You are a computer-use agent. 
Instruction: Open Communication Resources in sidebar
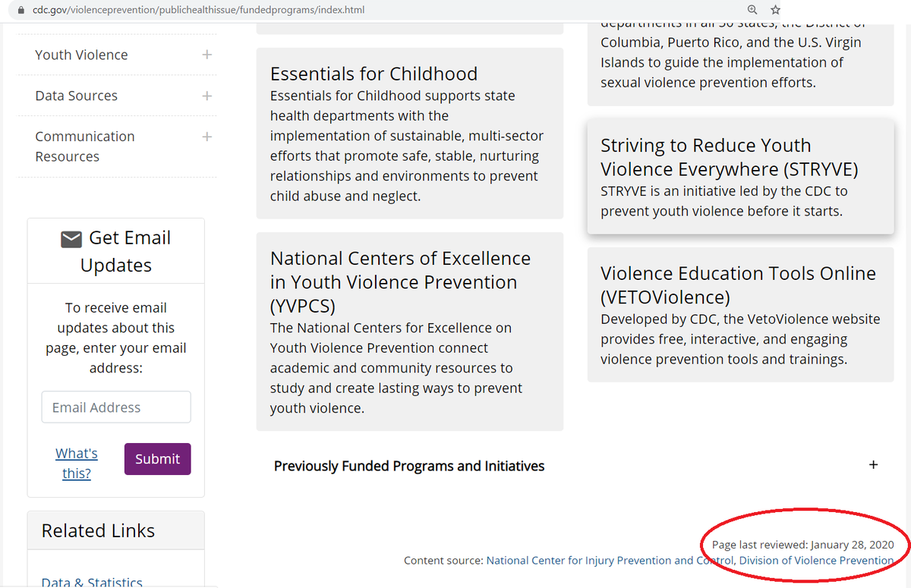tap(84, 146)
